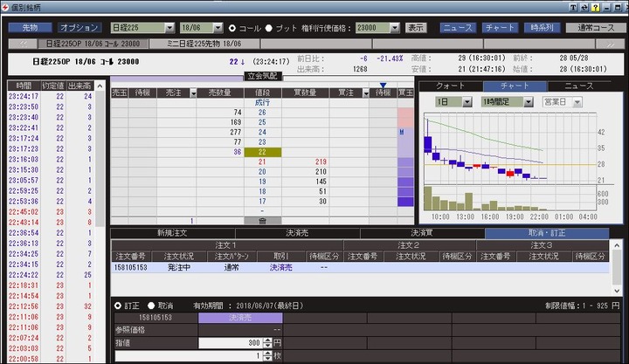Click the order list scrollbar up arrow
This screenshot has height=364, width=629.
[x=617, y=245]
